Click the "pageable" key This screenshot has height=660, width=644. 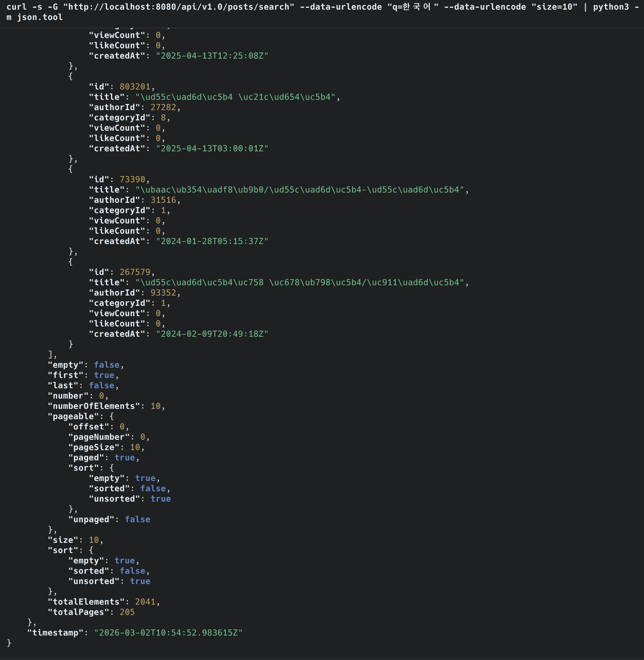[73, 416]
